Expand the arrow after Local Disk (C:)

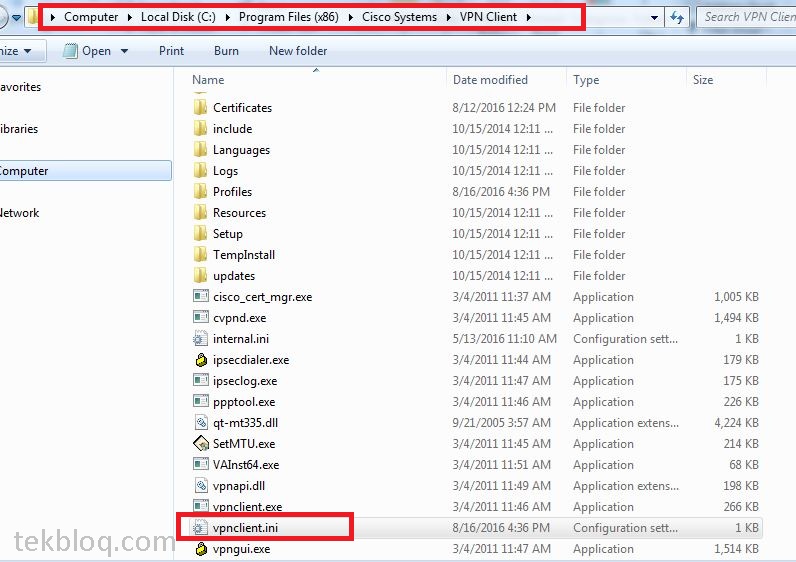coord(227,17)
